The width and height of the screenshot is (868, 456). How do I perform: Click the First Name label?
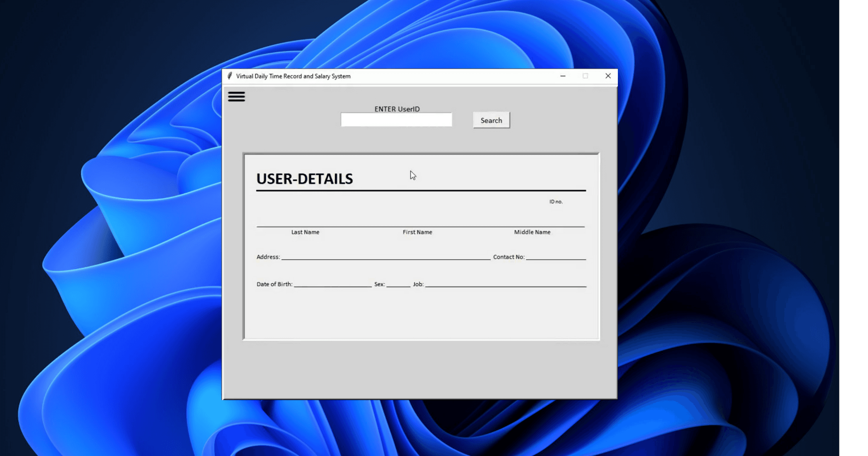coord(417,232)
